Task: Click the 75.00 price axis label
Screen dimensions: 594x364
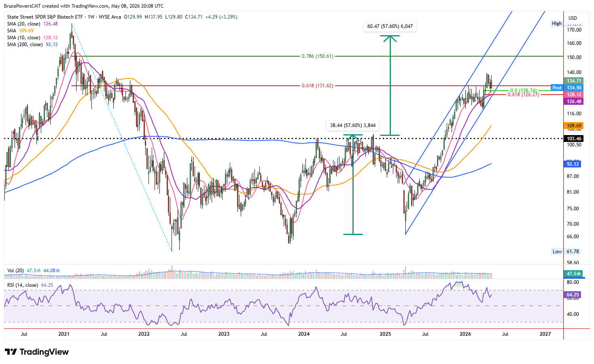Action: click(573, 209)
